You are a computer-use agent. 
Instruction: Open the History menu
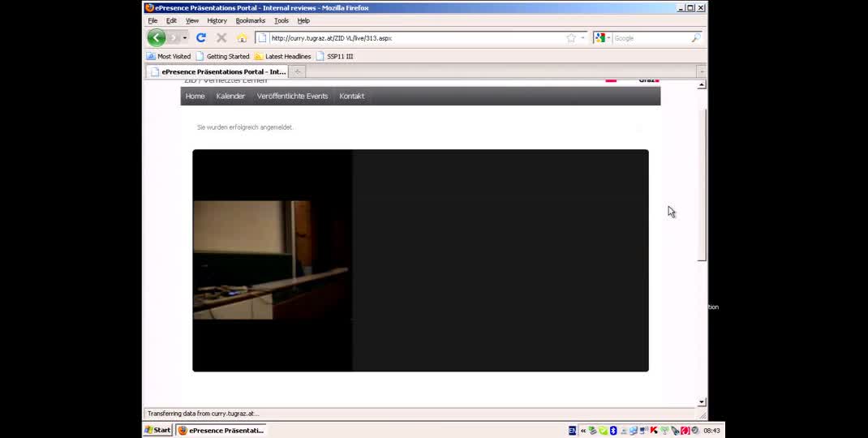point(217,20)
